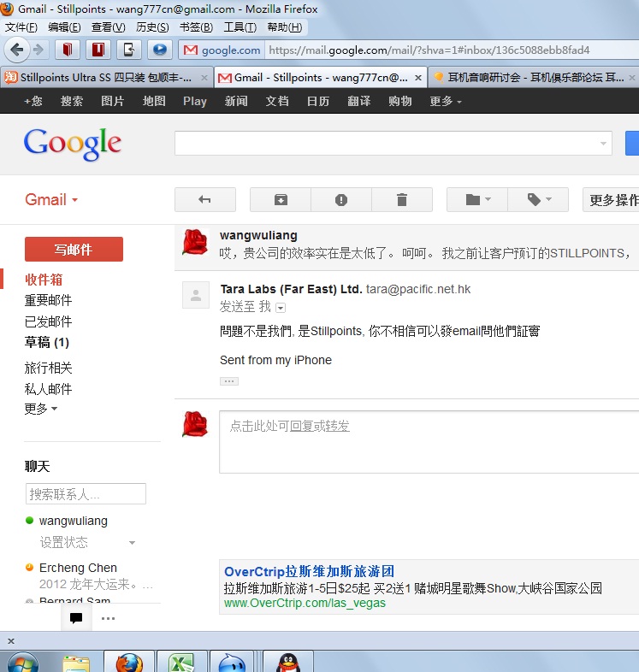
Task: Click wangwuliang in the chat list
Action: point(73,521)
